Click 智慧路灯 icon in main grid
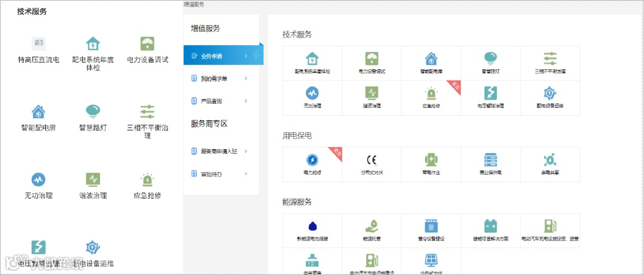 490,59
